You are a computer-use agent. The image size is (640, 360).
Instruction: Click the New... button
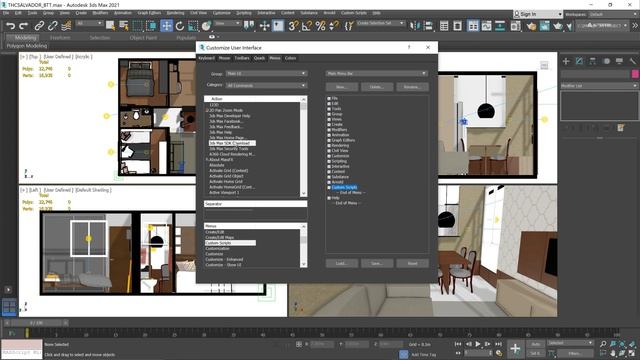342,87
